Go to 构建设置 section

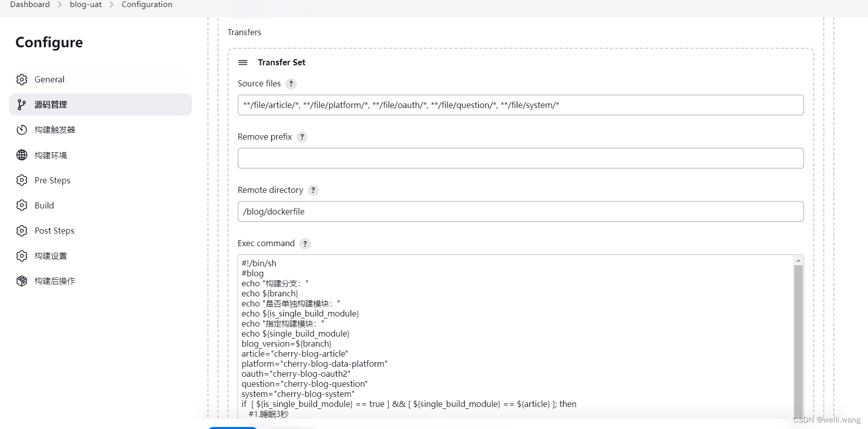point(100,256)
